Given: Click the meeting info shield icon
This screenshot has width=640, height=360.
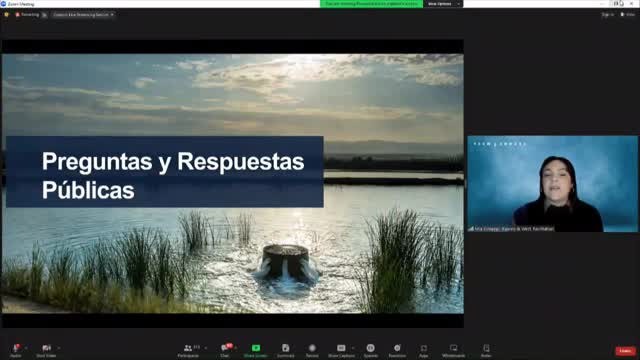Looking at the screenshot, I should pos(6,15).
